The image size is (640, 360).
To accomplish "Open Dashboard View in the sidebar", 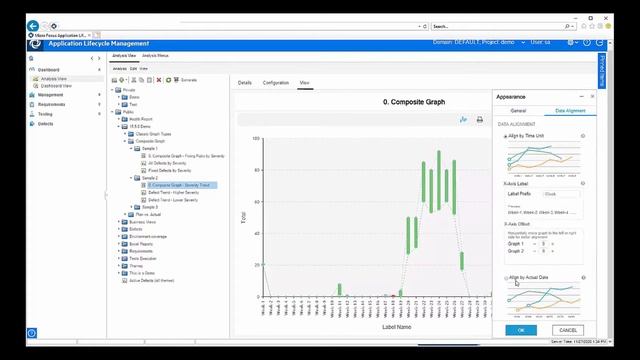I will tap(56, 86).
